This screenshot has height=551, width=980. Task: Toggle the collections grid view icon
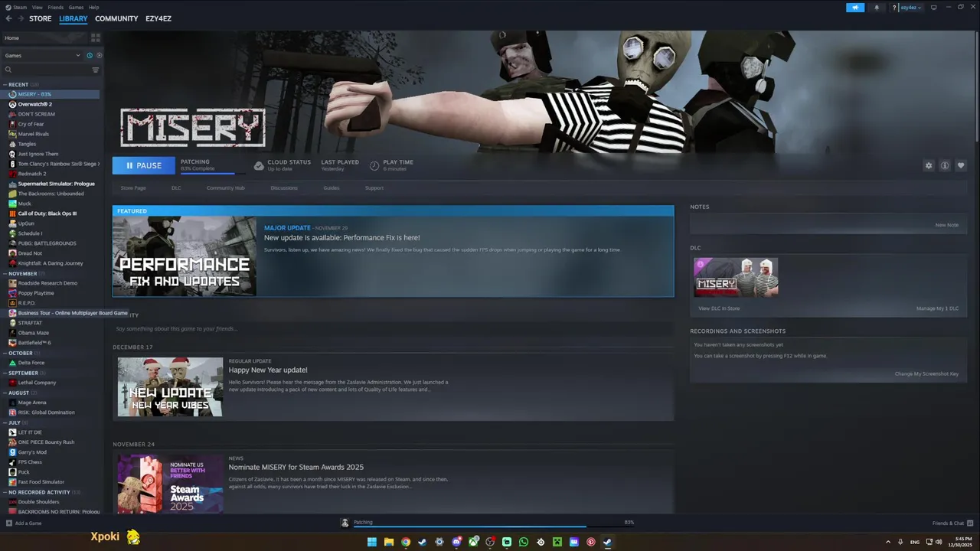click(96, 37)
